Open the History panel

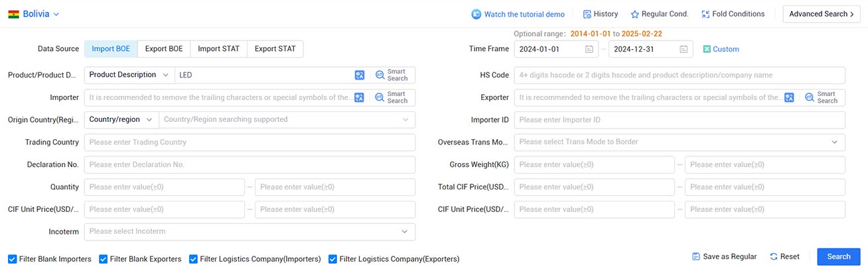point(601,14)
